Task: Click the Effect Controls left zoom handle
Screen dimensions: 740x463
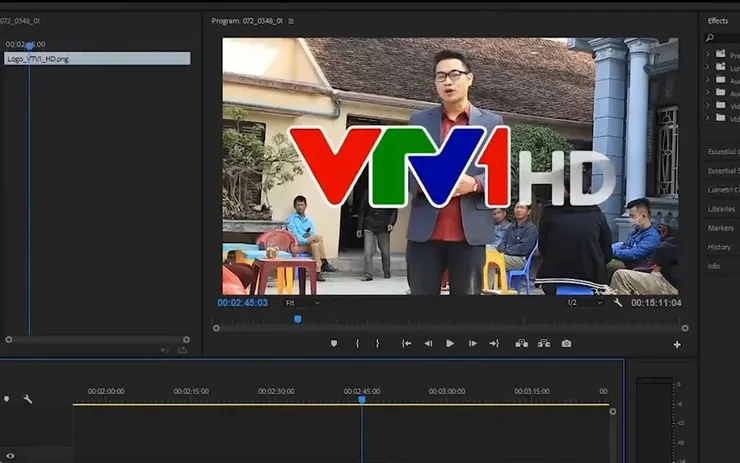Action: (8, 339)
